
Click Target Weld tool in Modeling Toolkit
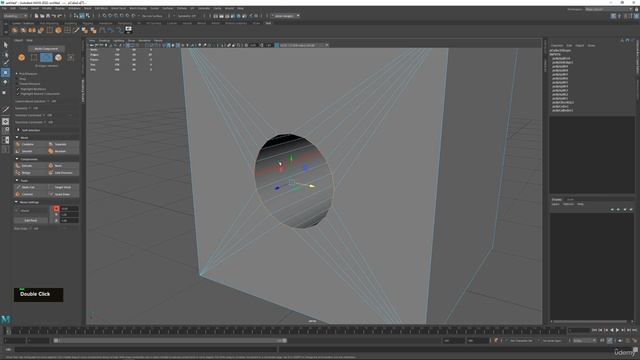[63, 187]
